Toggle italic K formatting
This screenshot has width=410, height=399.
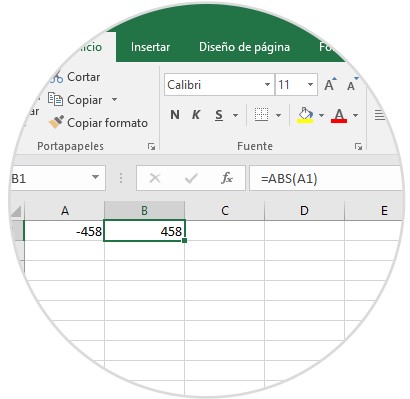[x=196, y=115]
